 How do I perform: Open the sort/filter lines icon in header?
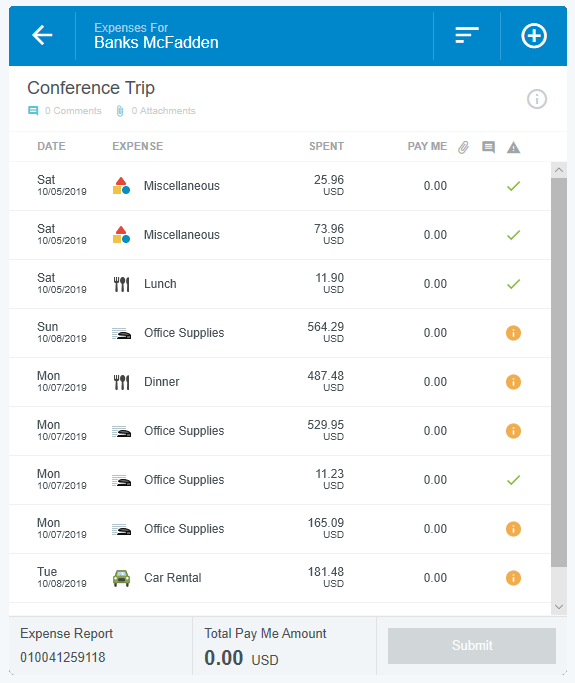pyautogui.click(x=467, y=35)
